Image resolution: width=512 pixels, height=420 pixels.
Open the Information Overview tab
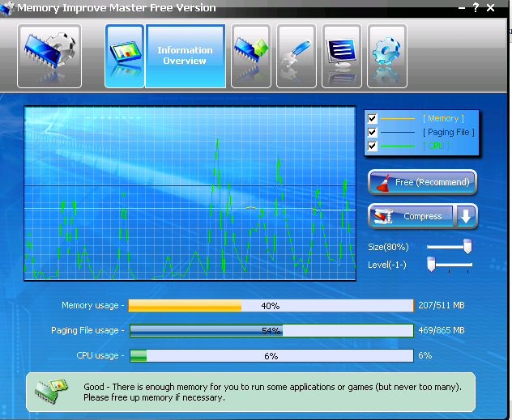tap(186, 56)
